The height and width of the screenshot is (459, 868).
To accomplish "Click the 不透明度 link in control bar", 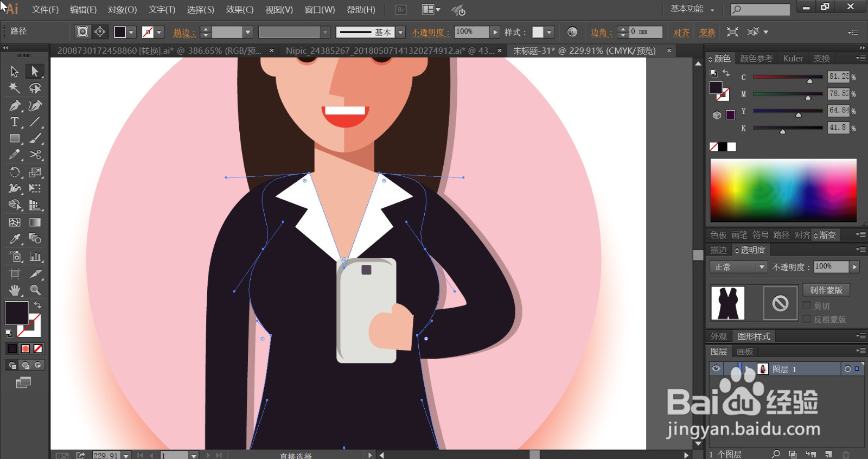I will (x=431, y=33).
